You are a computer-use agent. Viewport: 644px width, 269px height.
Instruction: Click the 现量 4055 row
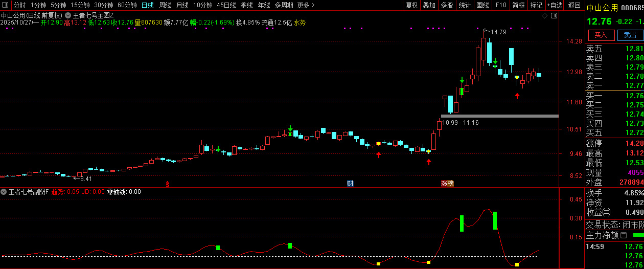tap(614, 172)
